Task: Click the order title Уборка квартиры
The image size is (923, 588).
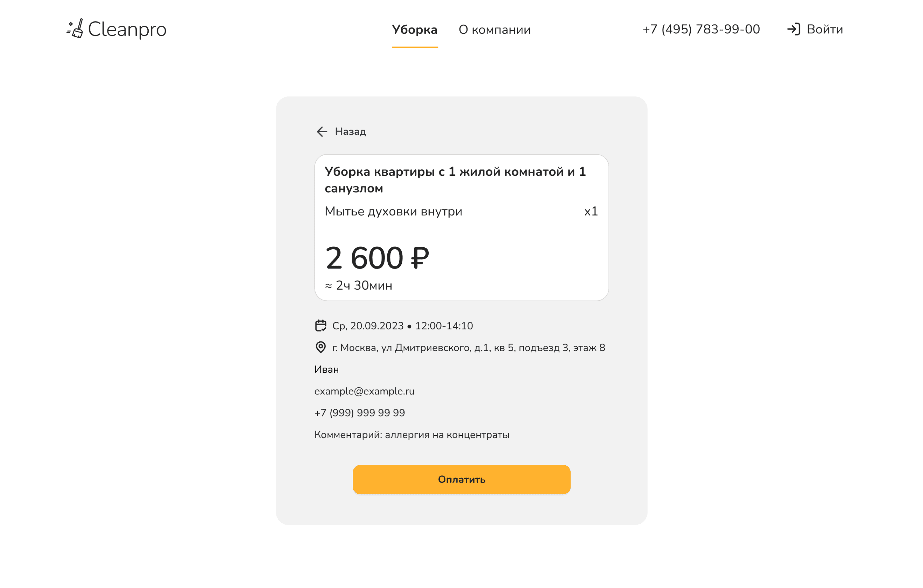Action: (455, 180)
